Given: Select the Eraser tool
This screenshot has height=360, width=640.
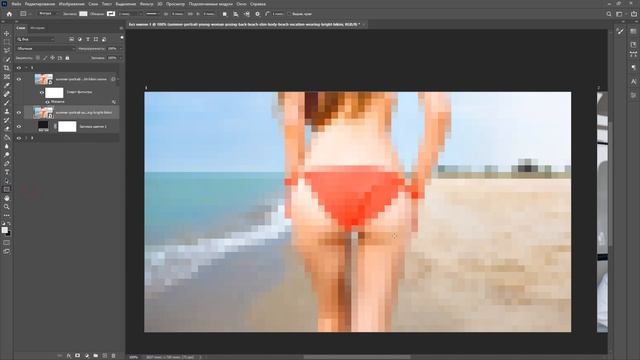Looking at the screenshot, I should (7, 129).
